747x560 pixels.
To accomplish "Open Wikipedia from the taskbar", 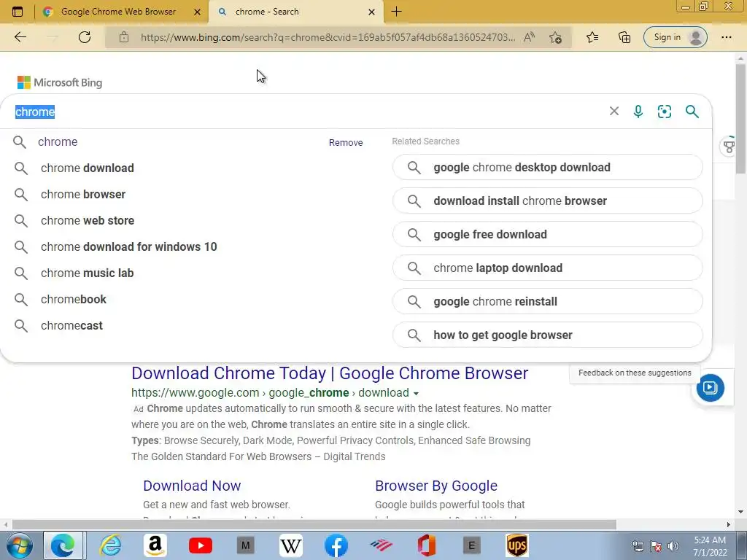I will pyautogui.click(x=290, y=545).
